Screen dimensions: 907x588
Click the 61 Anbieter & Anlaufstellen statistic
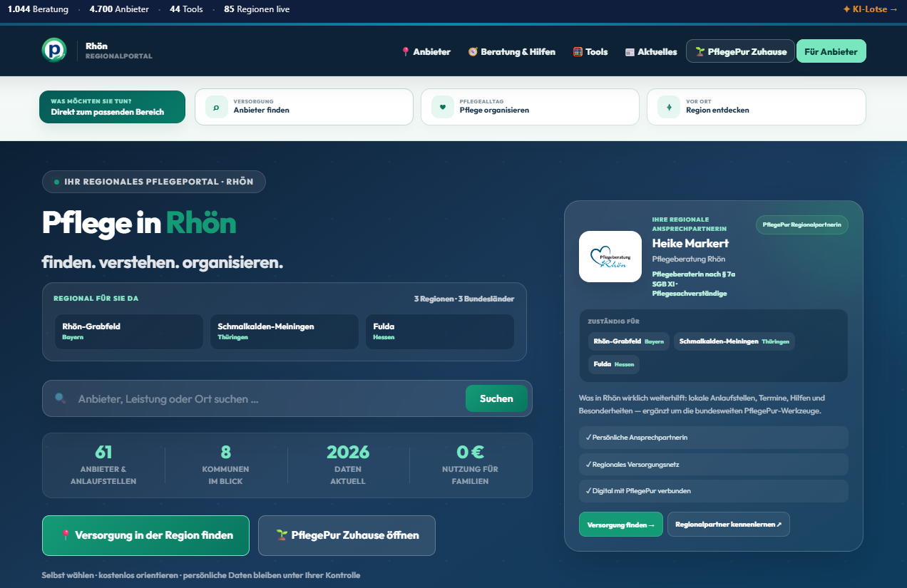click(x=103, y=465)
